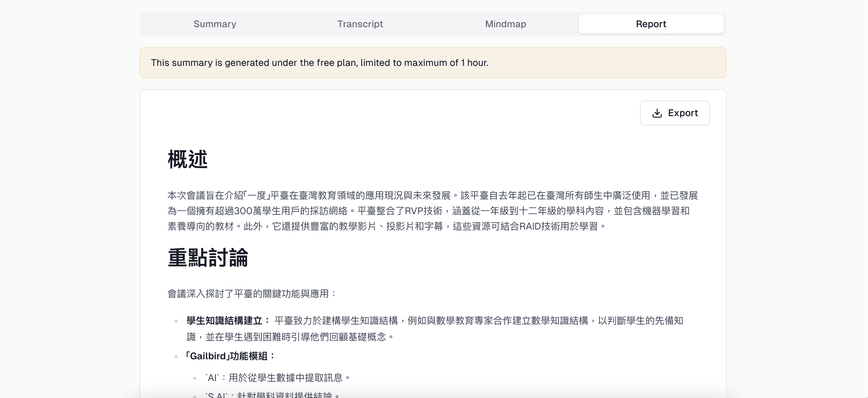Click the bullet dot before 學生知識結構建立
The width and height of the screenshot is (868, 398).
click(176, 321)
